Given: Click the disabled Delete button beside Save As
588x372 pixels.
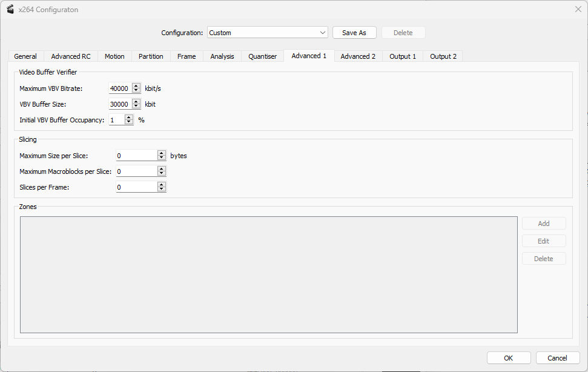Looking at the screenshot, I should point(403,33).
